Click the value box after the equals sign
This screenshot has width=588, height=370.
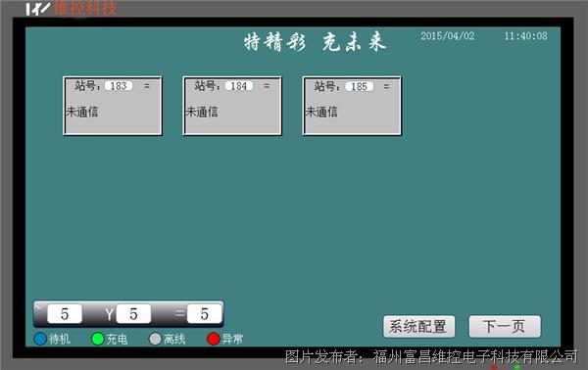point(205,314)
